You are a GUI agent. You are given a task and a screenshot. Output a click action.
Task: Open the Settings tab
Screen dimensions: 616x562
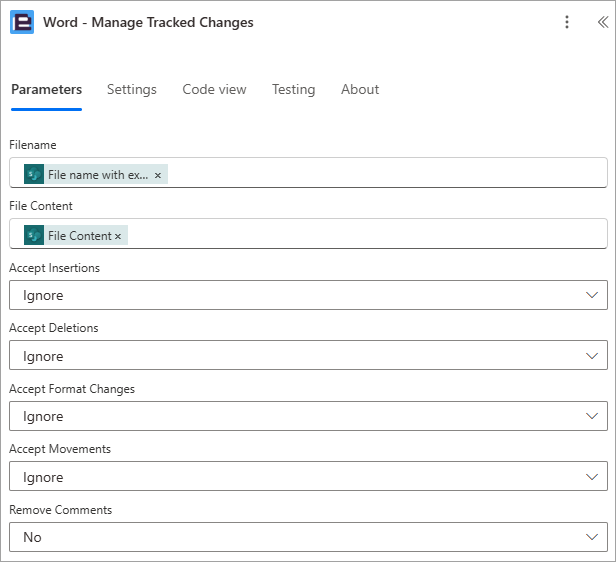132,90
